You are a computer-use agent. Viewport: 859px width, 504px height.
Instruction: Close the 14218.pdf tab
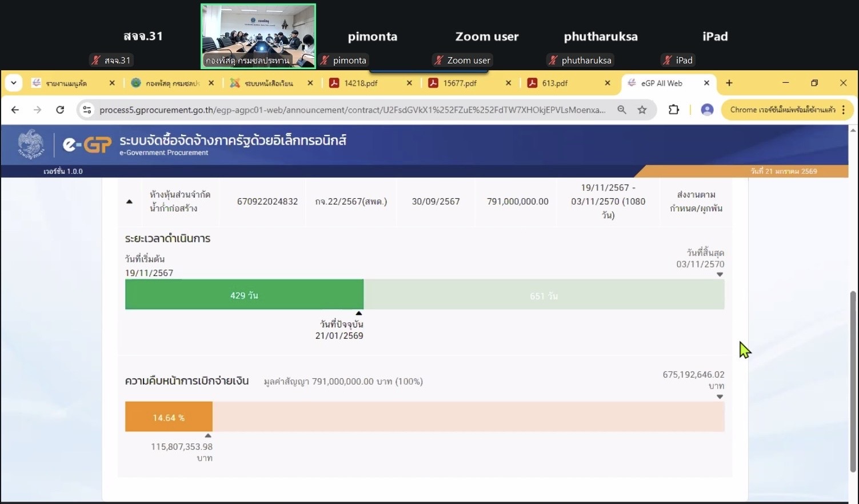tap(409, 83)
